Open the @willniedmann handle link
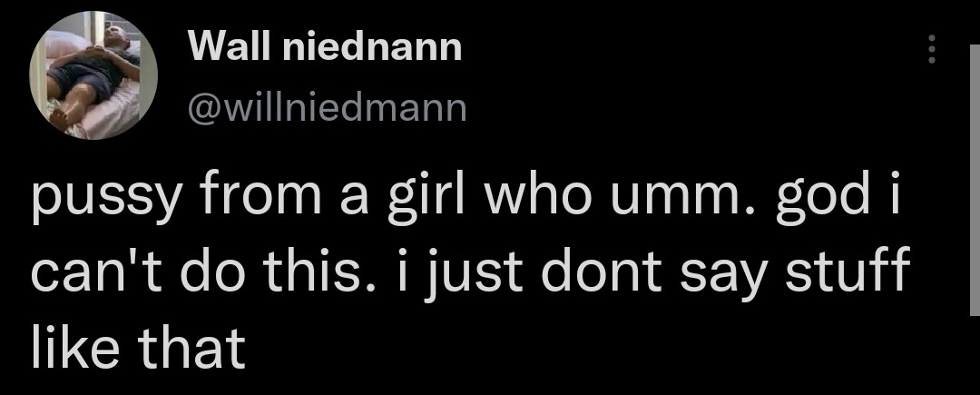The image size is (980, 395). click(x=327, y=107)
